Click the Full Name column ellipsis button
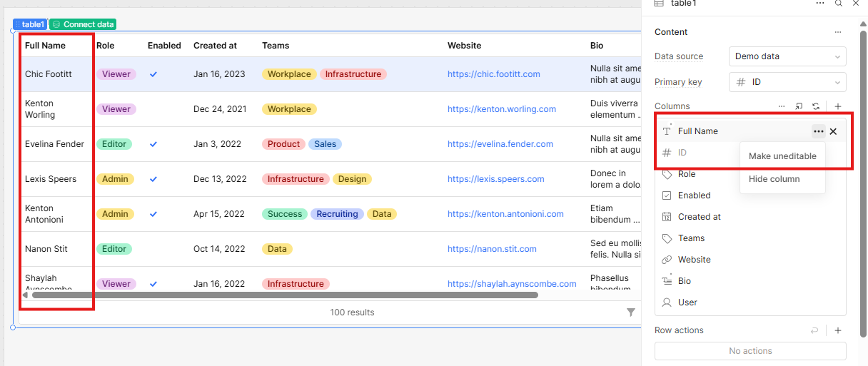The image size is (868, 366). tap(819, 131)
